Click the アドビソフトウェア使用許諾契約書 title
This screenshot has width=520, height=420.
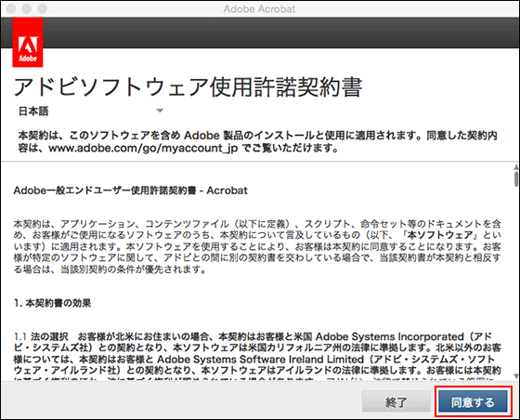tap(188, 87)
